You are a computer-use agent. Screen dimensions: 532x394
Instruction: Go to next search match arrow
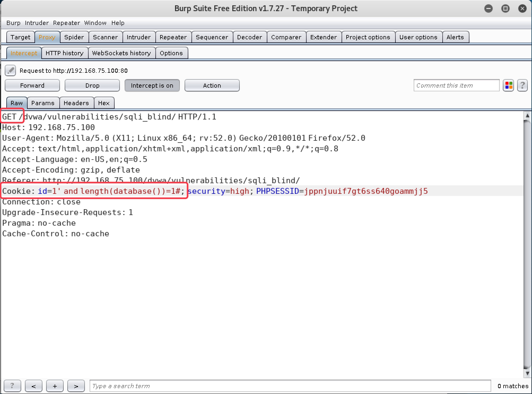(x=76, y=386)
